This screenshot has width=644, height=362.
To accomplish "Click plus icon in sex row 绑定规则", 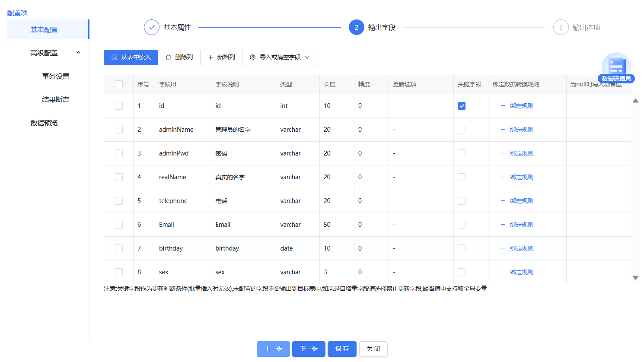I will pyautogui.click(x=503, y=272).
